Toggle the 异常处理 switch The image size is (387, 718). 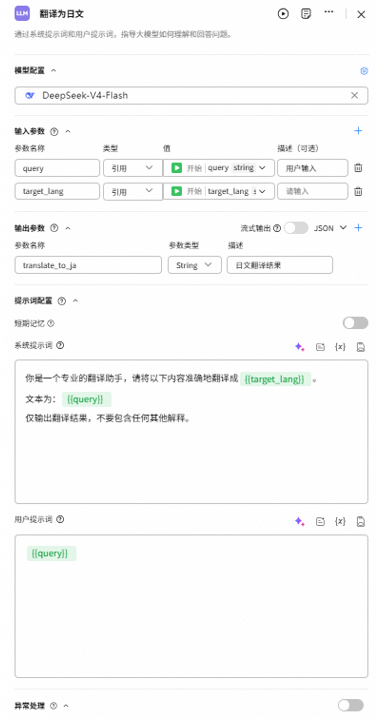351,705
